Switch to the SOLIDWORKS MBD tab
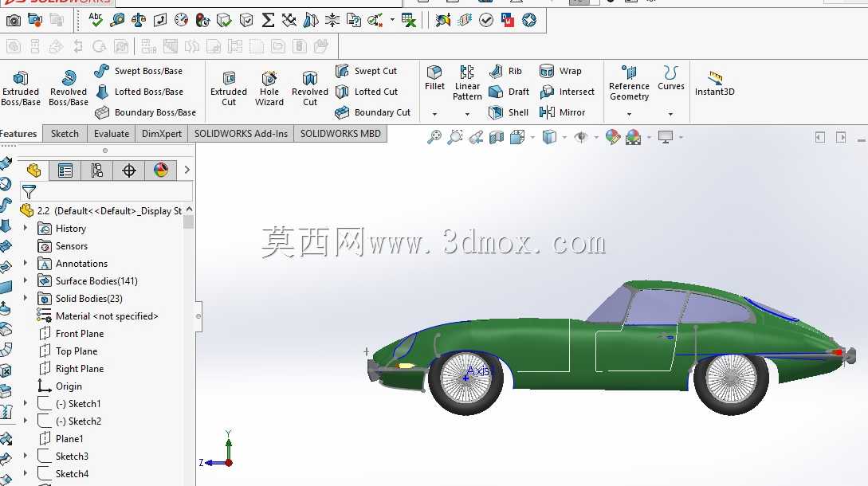This screenshot has height=486, width=868. 340,133
